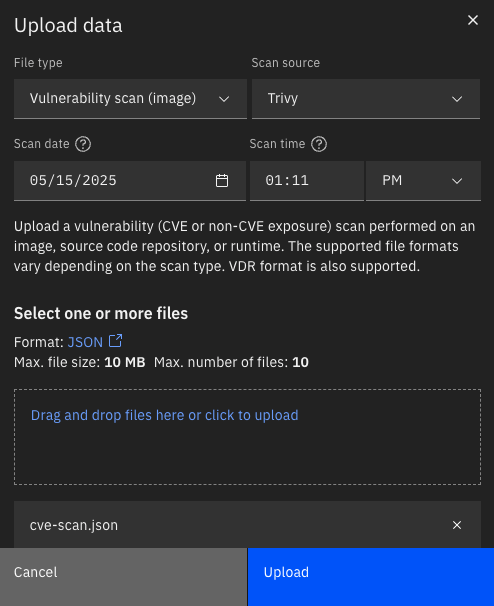Screen dimensions: 494x606
Task: Click the 'Max. file size: 10 MB' text
Action: (x=80, y=363)
